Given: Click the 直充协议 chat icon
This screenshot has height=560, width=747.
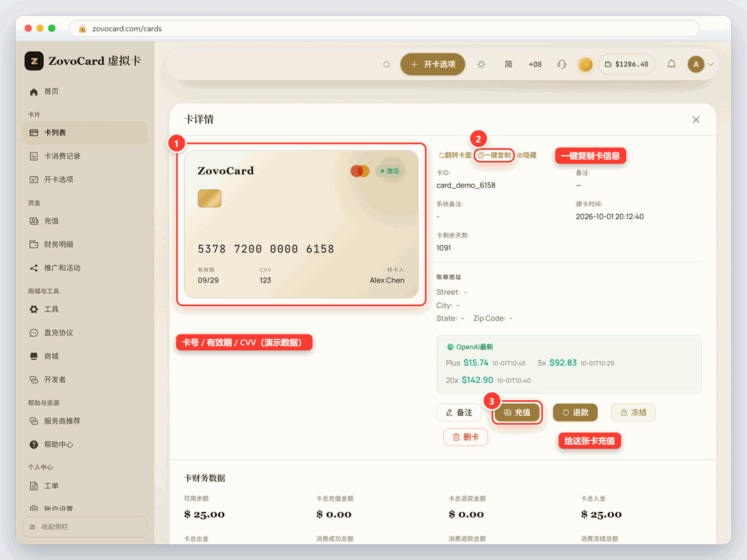Looking at the screenshot, I should 34,333.
